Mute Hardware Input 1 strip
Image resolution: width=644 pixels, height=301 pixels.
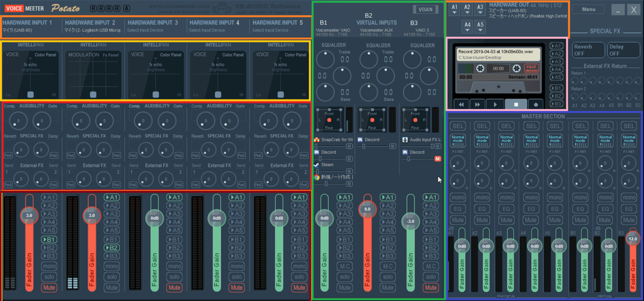pos(49,287)
